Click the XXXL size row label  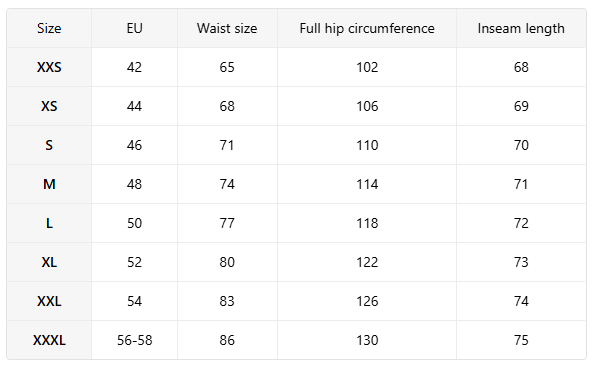coord(49,340)
